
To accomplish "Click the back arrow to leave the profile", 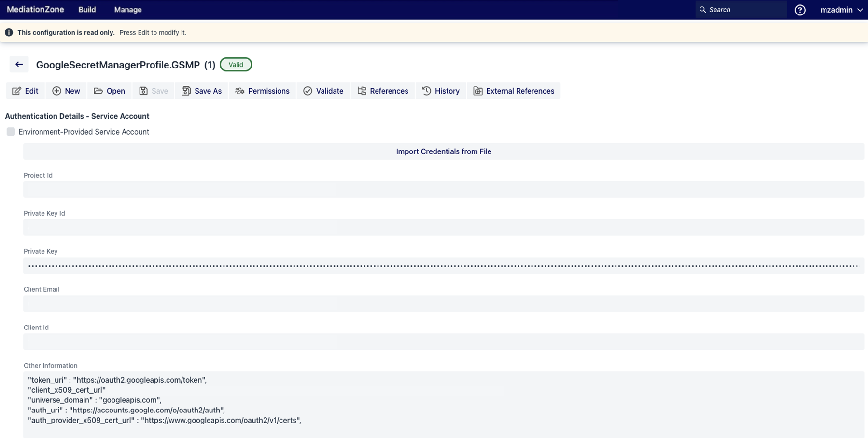I will pyautogui.click(x=19, y=64).
